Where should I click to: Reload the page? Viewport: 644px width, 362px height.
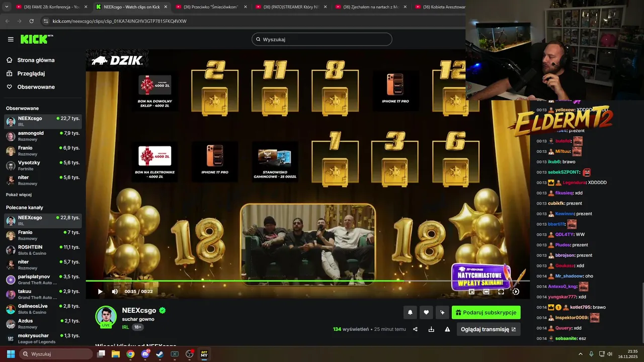tap(31, 21)
